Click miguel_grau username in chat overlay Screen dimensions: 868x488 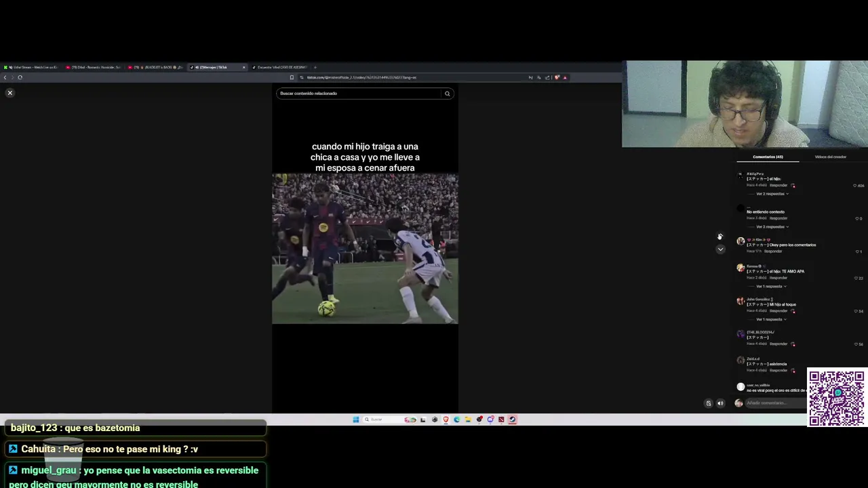[x=49, y=470]
